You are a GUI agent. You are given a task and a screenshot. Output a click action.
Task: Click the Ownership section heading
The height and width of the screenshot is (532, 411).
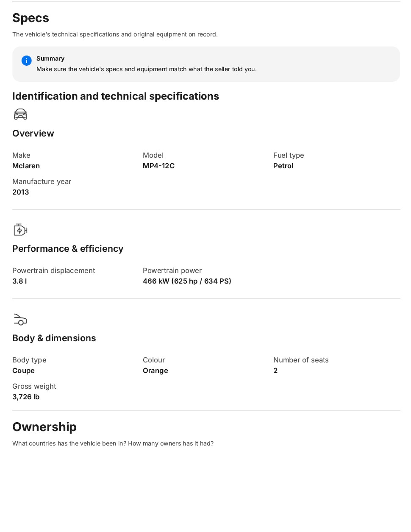click(x=44, y=427)
